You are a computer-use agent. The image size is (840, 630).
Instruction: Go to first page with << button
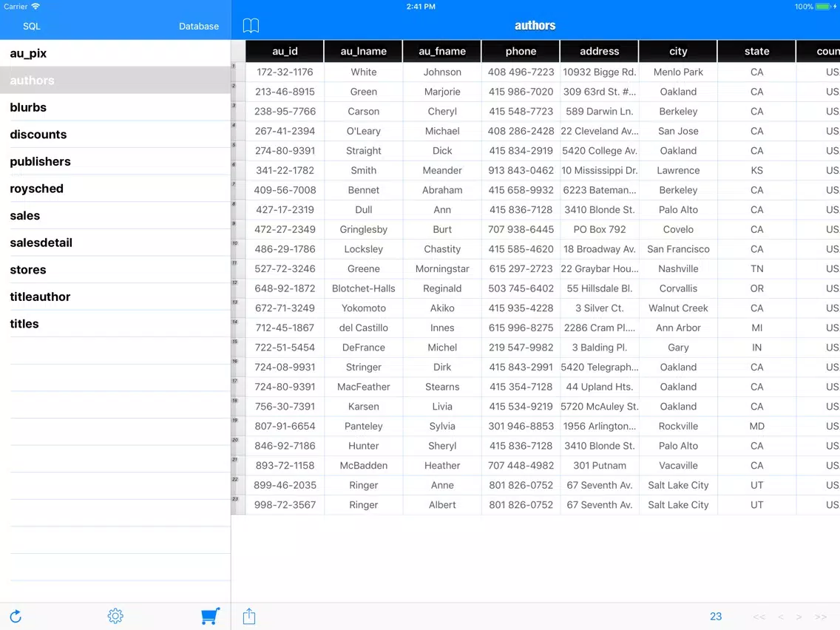759,617
